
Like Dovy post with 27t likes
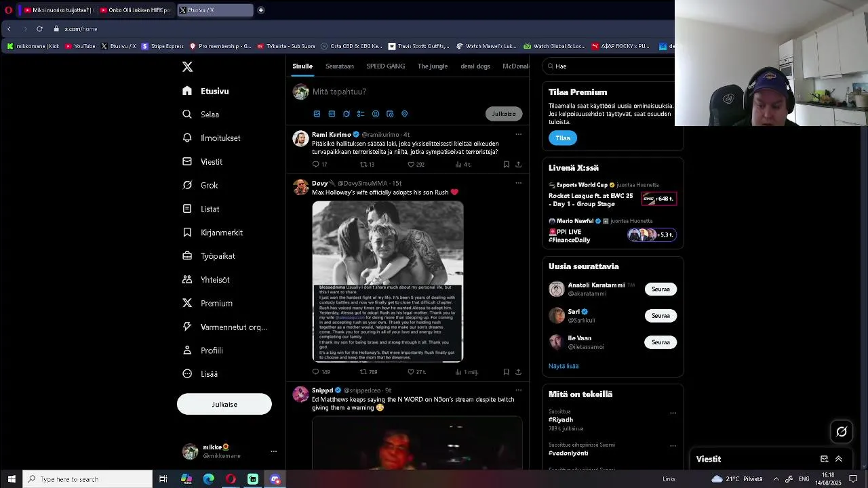pos(416,371)
